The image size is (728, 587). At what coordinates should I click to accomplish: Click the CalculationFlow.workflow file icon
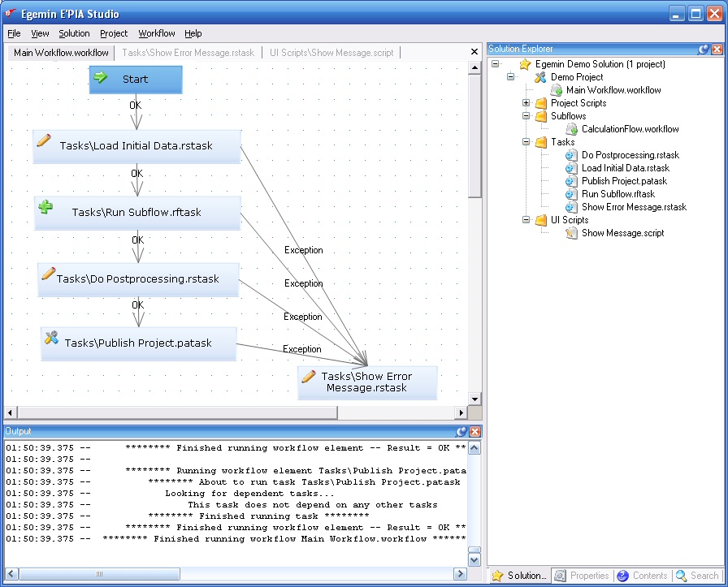[571, 129]
